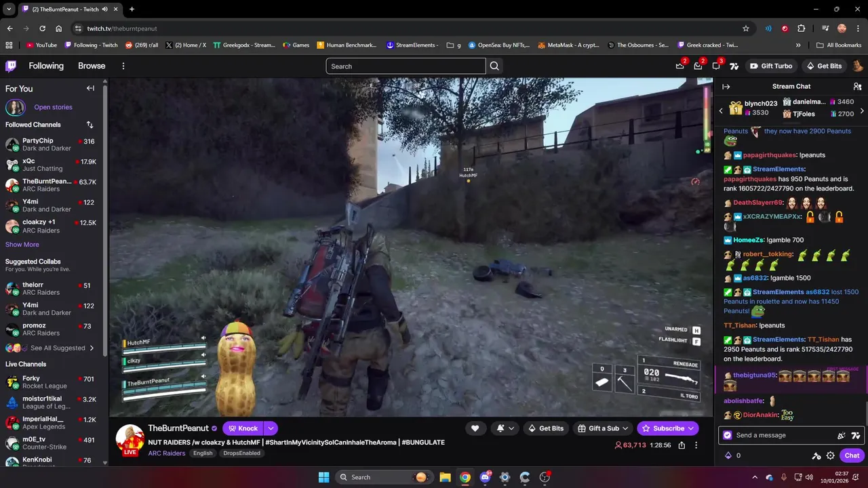868x488 pixels.
Task: Open File Explorer from the taskbar
Action: tap(445, 477)
